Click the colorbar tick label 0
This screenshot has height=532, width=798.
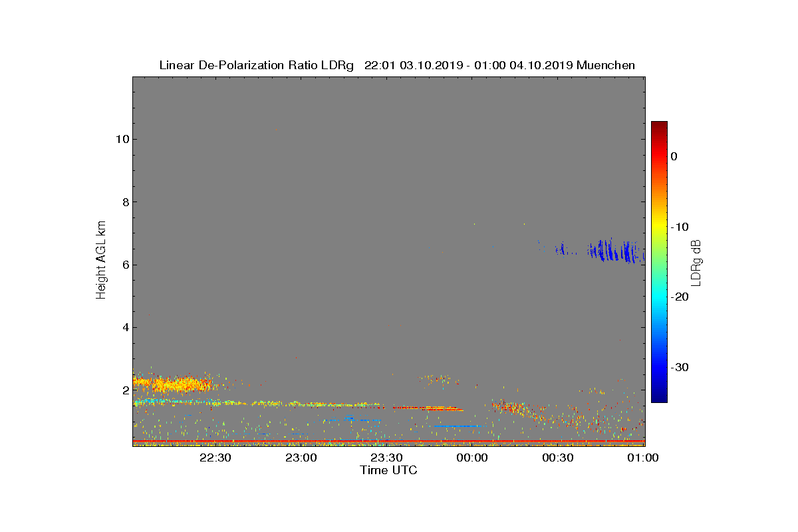(674, 156)
